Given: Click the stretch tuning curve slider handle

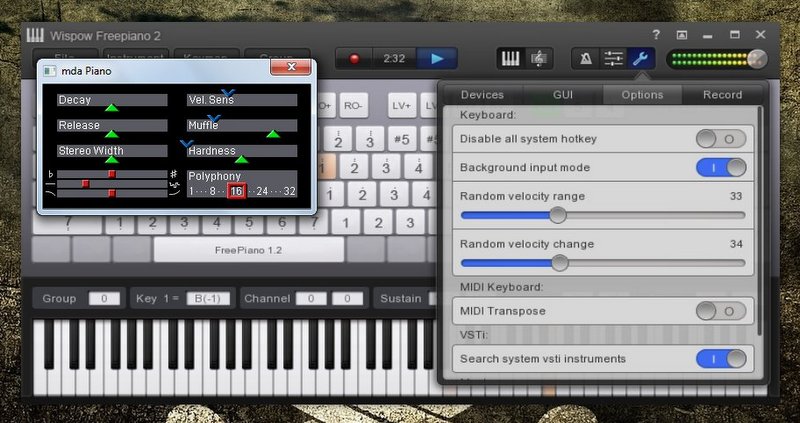Looking at the screenshot, I should click(112, 193).
